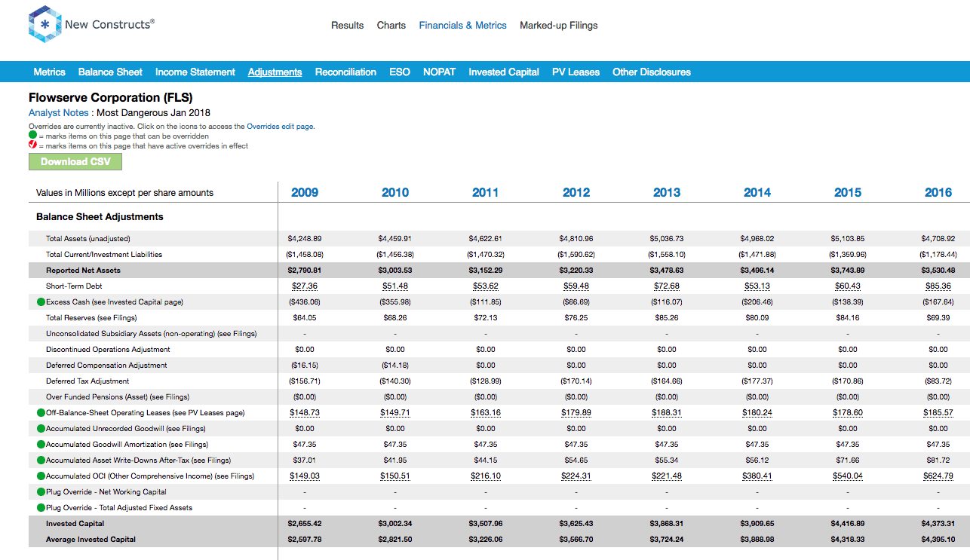Select the Adjustments tab
This screenshot has height=560, width=970.
275,72
